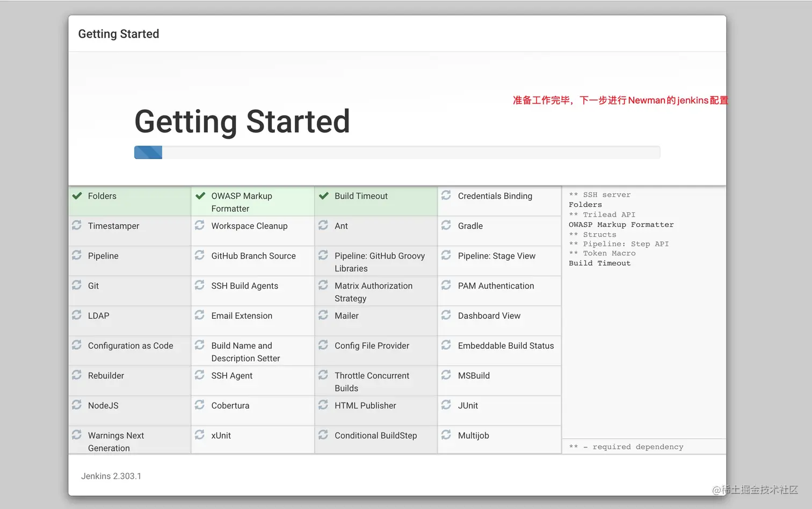Select "** Structs" log entry

coord(593,234)
